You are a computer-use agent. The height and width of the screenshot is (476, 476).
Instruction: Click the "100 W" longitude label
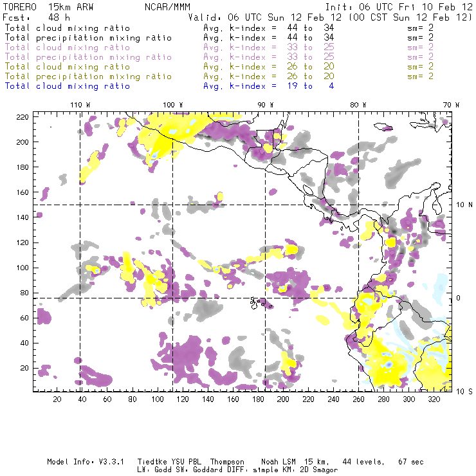coord(173,105)
